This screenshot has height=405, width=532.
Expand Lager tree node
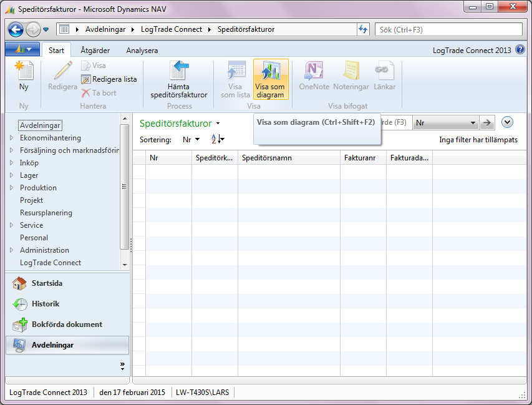point(11,175)
